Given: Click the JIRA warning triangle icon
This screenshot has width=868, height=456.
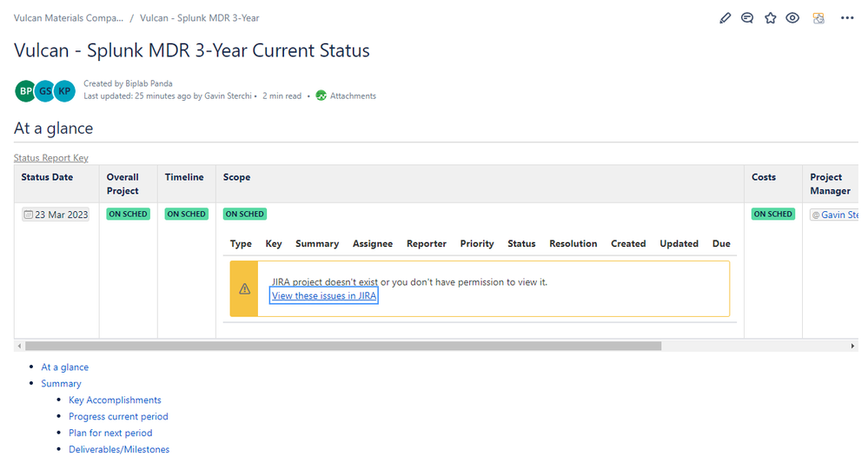Looking at the screenshot, I should (x=244, y=289).
